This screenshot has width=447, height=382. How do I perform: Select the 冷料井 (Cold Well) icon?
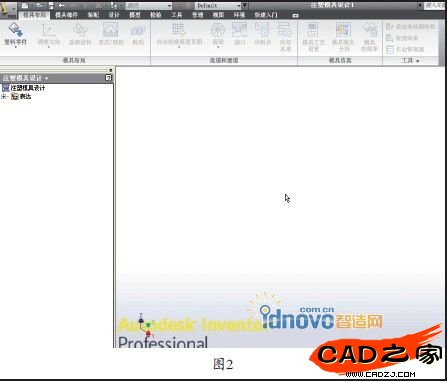coord(262,34)
